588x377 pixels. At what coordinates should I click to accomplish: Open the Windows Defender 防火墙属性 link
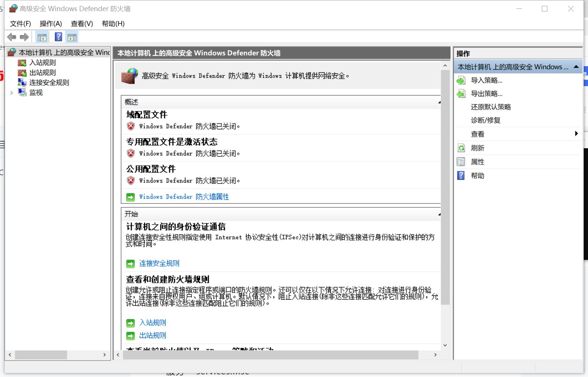(x=184, y=197)
